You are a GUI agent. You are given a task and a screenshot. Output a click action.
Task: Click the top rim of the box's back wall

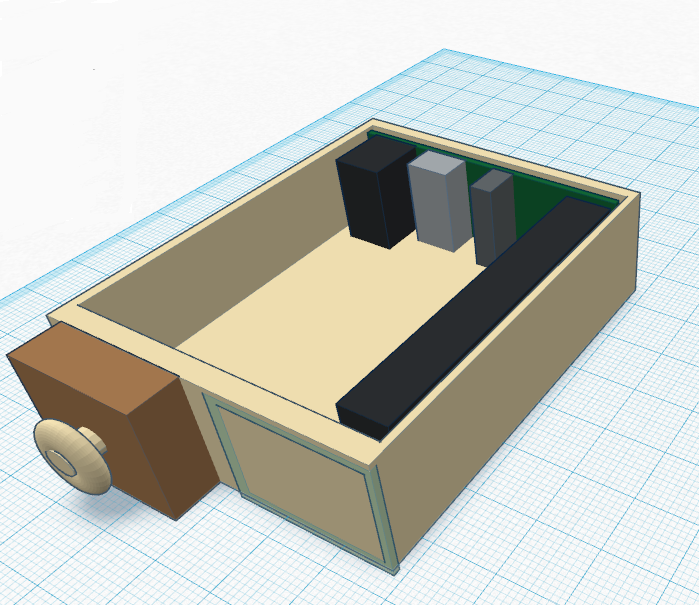click(500, 160)
